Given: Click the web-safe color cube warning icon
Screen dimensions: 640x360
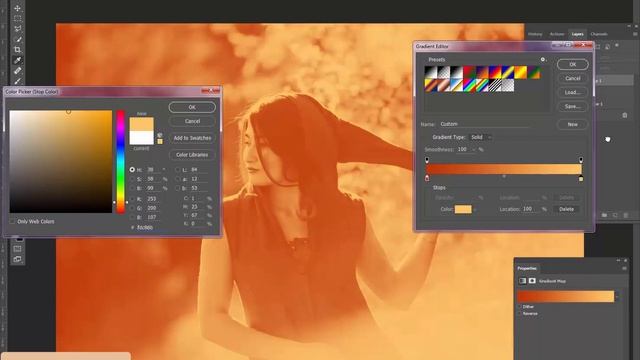Looking at the screenshot, I should pyautogui.click(x=160, y=135).
